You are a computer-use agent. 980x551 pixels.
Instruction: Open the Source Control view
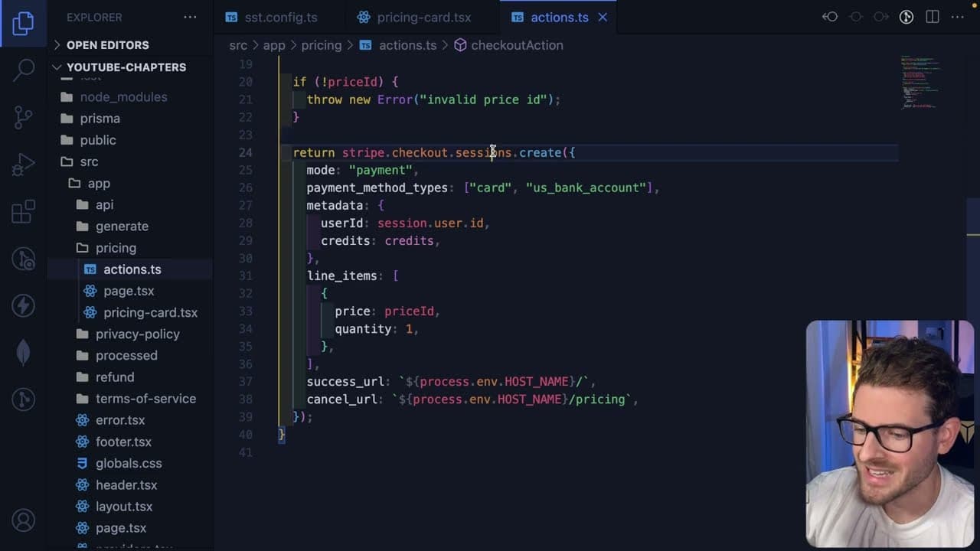[23, 117]
